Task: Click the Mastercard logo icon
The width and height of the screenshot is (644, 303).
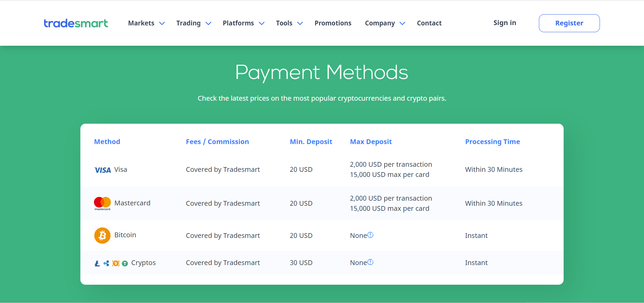Action: click(x=102, y=203)
